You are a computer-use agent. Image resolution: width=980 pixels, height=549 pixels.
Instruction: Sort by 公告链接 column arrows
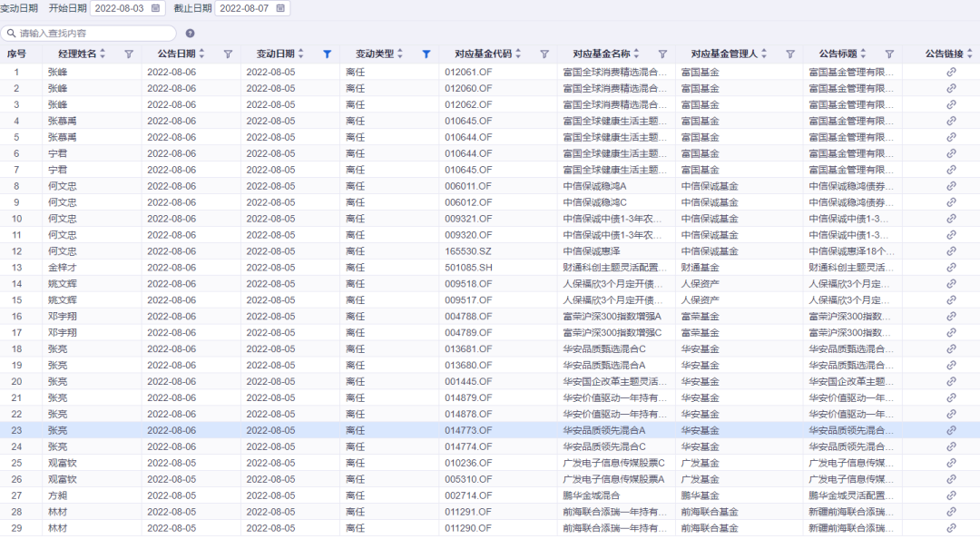(x=969, y=54)
